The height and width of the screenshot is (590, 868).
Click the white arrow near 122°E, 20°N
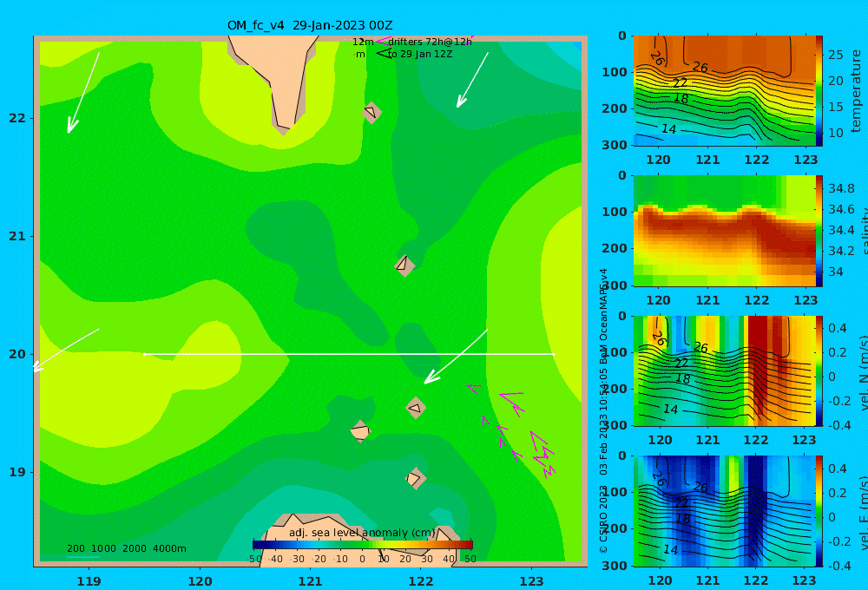tap(456, 357)
